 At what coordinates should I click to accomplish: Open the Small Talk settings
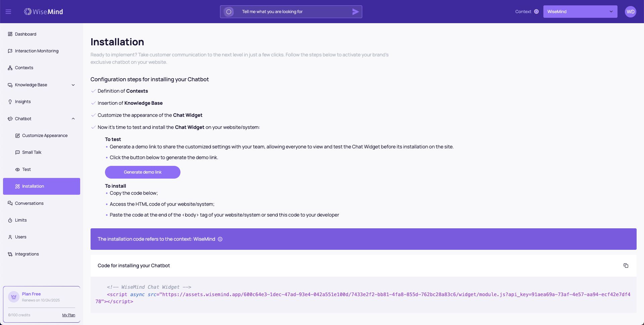[x=32, y=152]
